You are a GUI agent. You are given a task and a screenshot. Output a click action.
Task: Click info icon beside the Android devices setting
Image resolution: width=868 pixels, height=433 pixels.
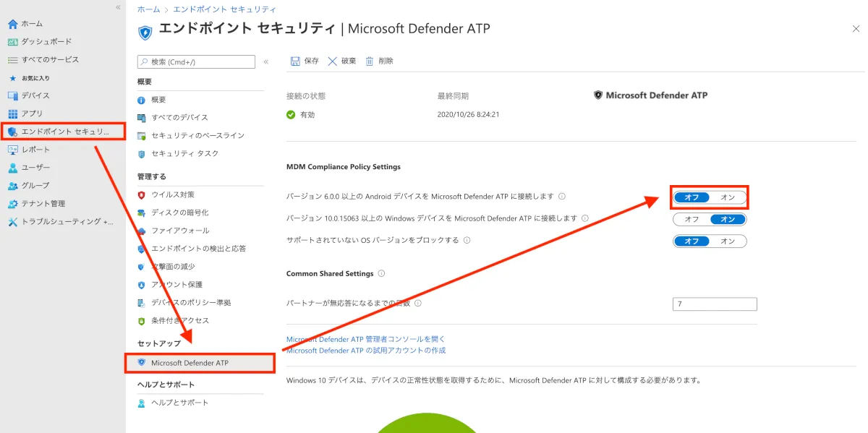(562, 197)
